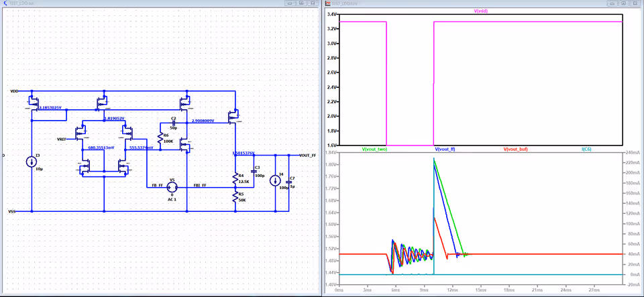Select the blue V(vout_ff) trace label
Viewport: 644px width, 297px height.
tap(445, 149)
